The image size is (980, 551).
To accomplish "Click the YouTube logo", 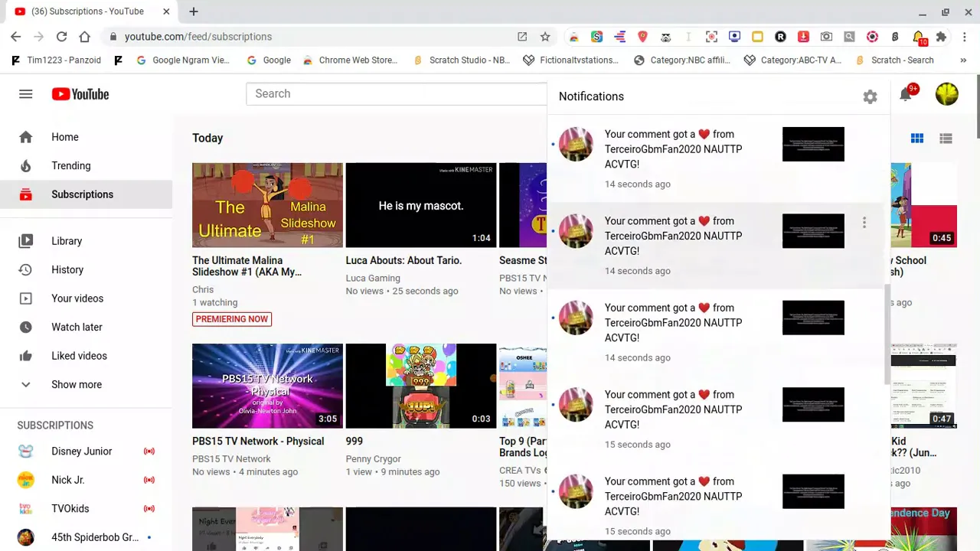I will pyautogui.click(x=80, y=94).
